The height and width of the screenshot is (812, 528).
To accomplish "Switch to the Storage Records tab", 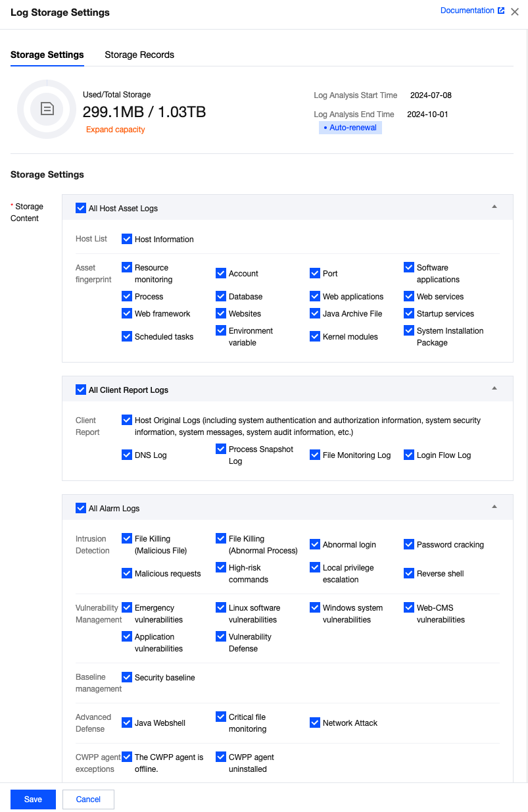I will click(139, 55).
